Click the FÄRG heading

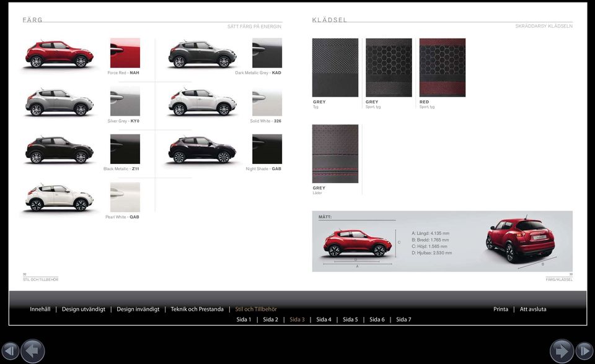point(32,20)
